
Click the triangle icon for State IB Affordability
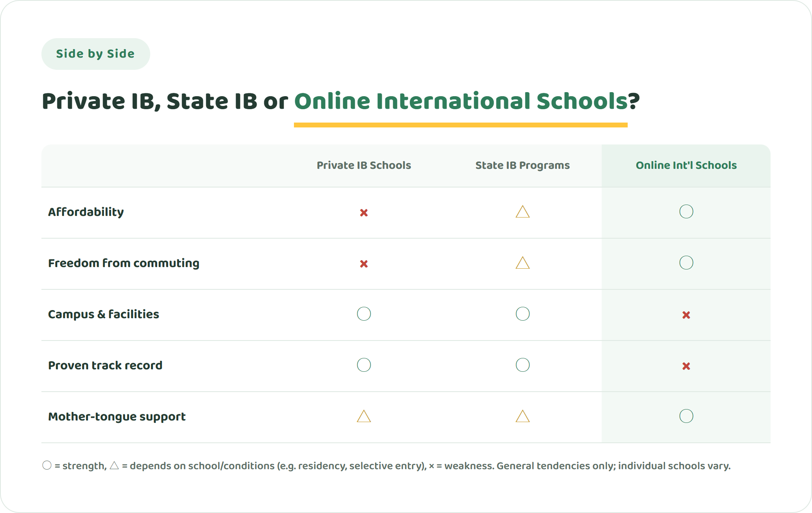523,211
